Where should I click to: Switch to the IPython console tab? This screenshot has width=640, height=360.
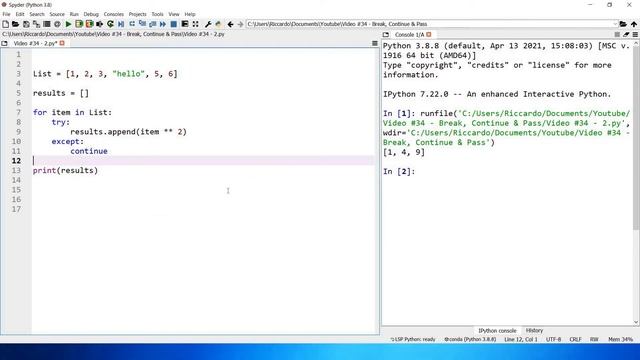497,331
